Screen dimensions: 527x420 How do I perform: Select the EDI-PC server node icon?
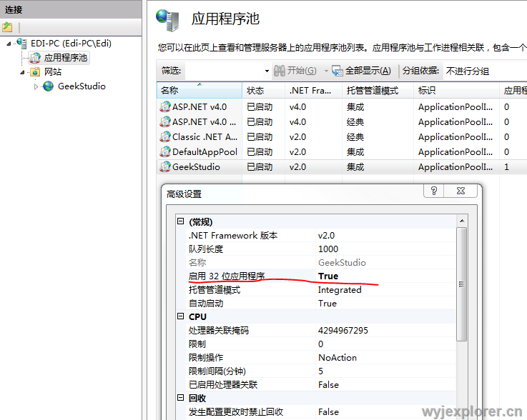(x=22, y=44)
